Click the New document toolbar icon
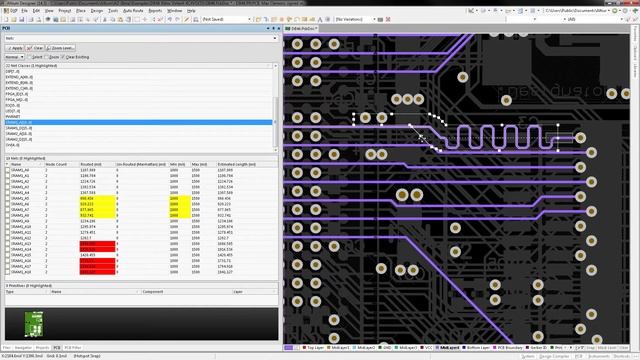The image size is (640, 360). coord(6,19)
